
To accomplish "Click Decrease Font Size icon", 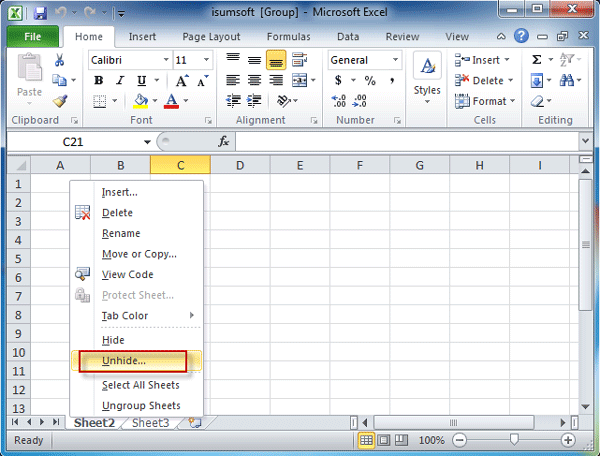I will click(x=202, y=80).
